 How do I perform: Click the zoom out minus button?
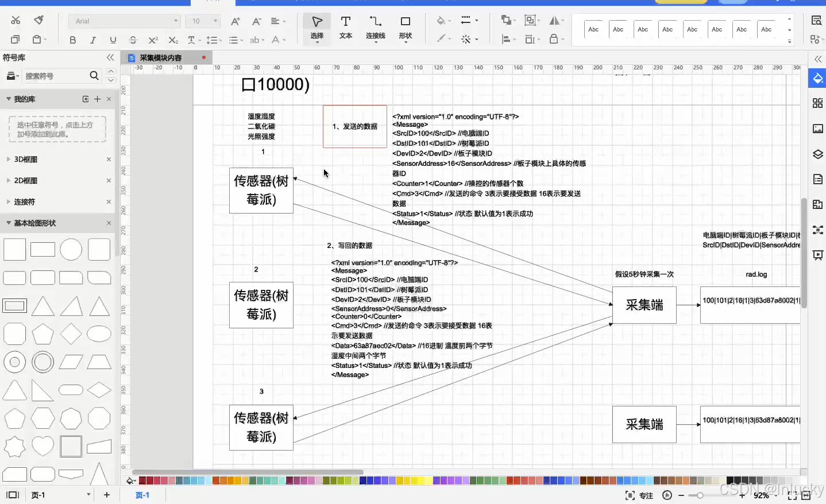pos(681,495)
